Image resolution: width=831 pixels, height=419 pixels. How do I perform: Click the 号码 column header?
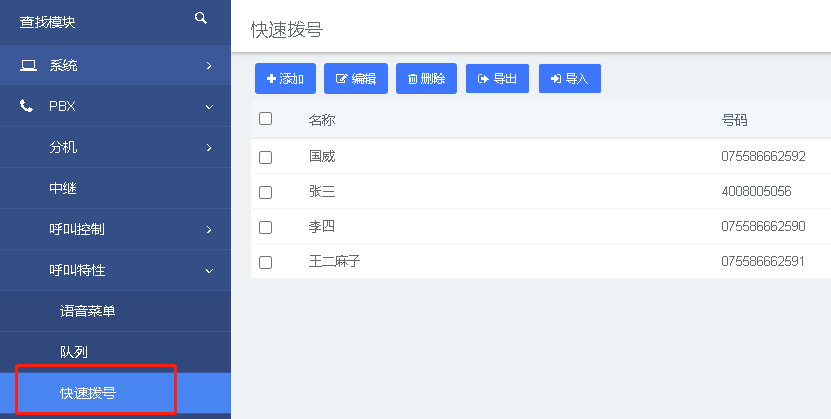click(735, 120)
